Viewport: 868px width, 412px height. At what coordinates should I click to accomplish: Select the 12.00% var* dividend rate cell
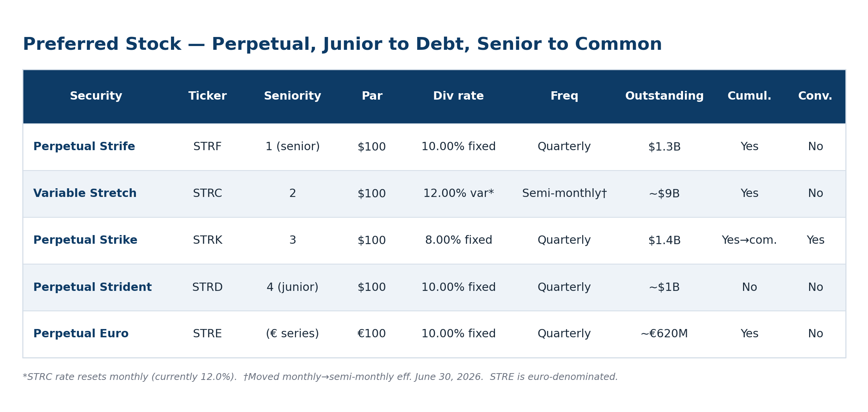458,194
